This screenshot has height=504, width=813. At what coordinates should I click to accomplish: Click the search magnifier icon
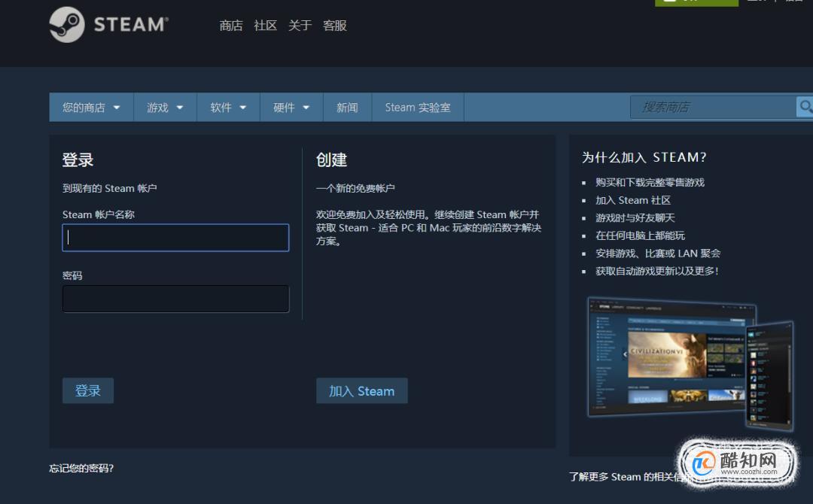tap(805, 107)
